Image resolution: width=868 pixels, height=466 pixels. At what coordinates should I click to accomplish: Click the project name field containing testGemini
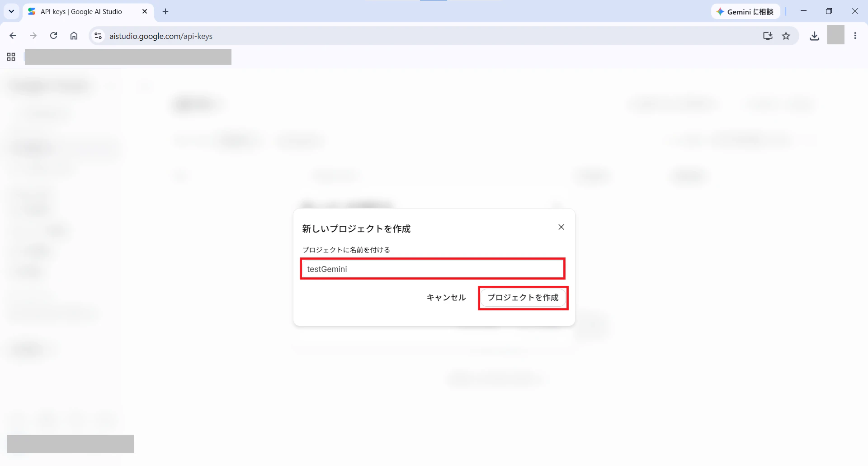coord(433,269)
